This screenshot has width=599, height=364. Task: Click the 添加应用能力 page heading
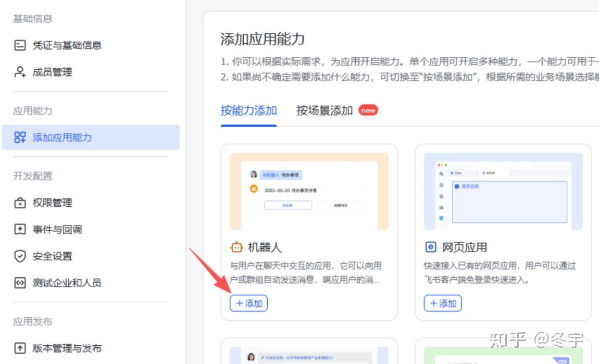263,39
